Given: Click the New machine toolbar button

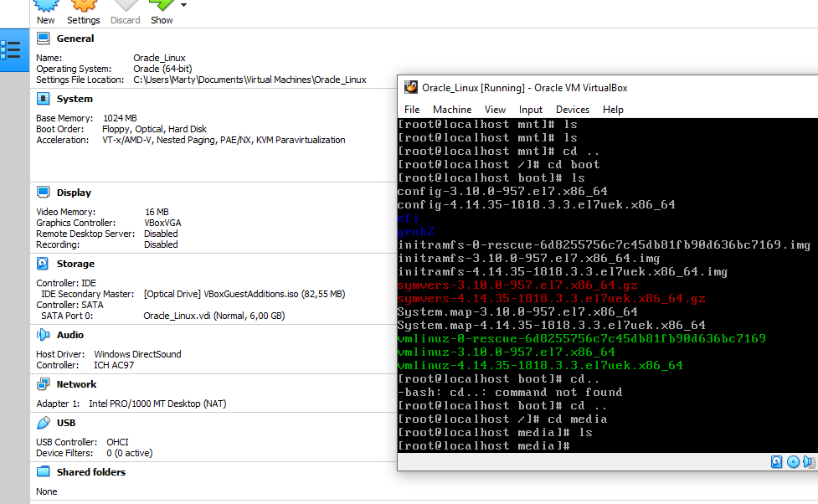Looking at the screenshot, I should click(46, 13).
